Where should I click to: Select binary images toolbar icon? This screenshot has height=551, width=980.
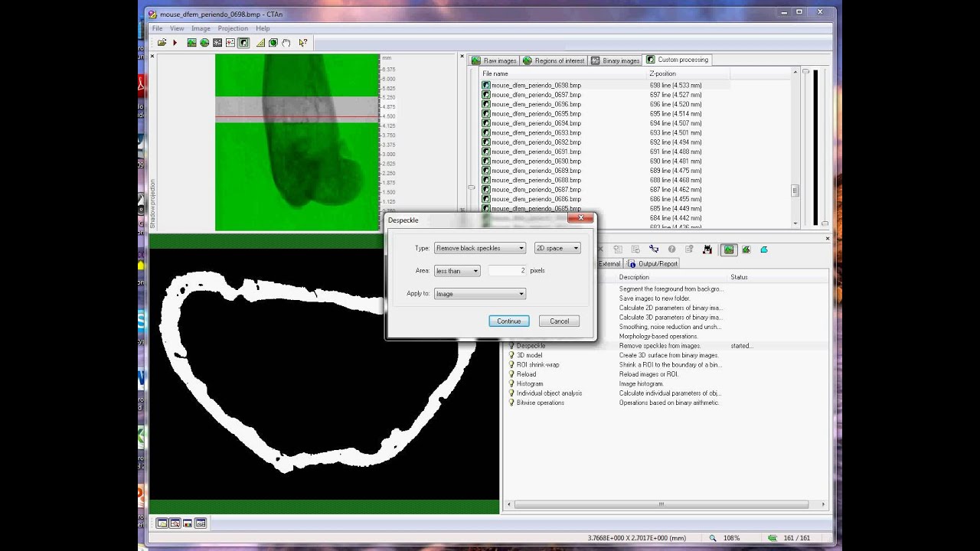tap(217, 43)
